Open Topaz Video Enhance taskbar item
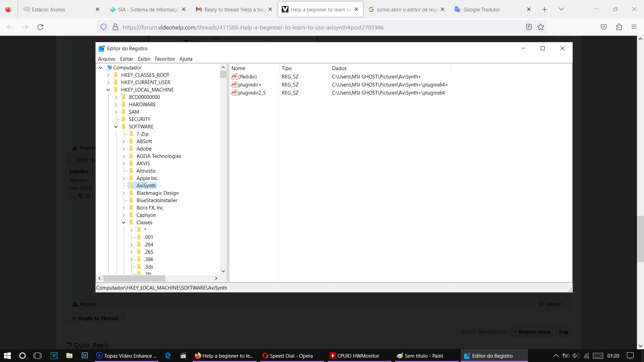Image resolution: width=644 pixels, height=362 pixels. [126, 356]
